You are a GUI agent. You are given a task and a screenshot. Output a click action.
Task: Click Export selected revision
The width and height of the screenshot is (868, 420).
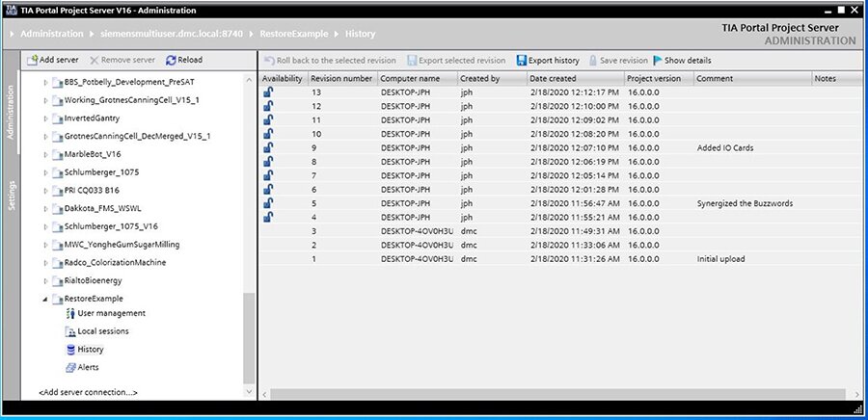456,61
